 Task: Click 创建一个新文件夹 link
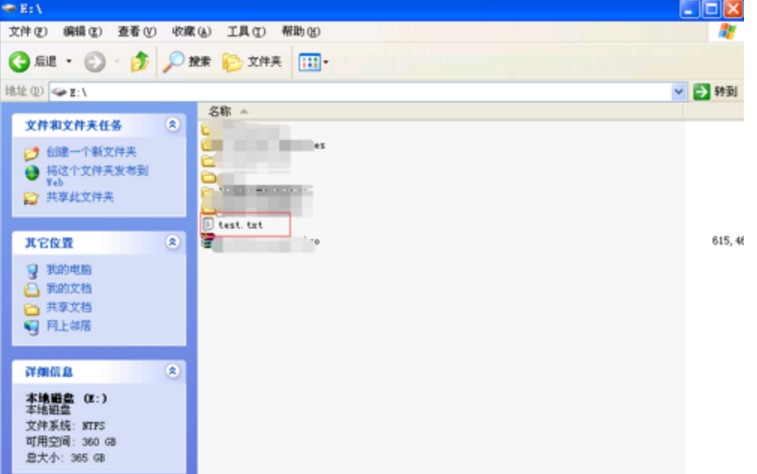click(91, 152)
